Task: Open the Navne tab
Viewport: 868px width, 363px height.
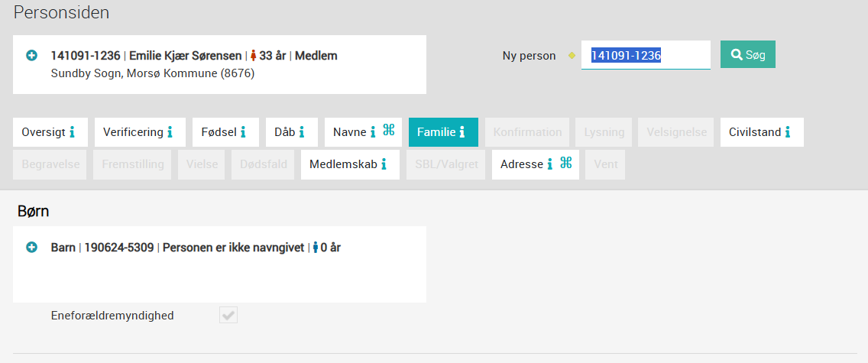Action: (363, 132)
